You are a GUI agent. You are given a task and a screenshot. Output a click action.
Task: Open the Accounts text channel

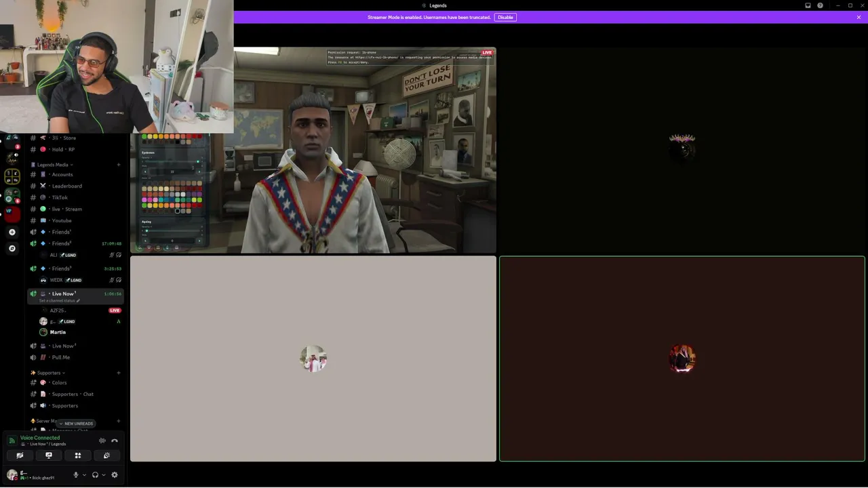click(x=75, y=174)
